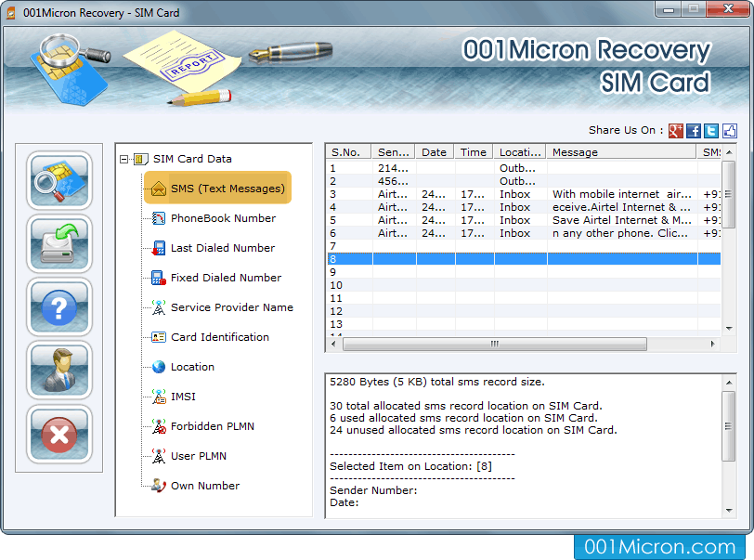Click down arrow of details pane scrollbar

729,512
